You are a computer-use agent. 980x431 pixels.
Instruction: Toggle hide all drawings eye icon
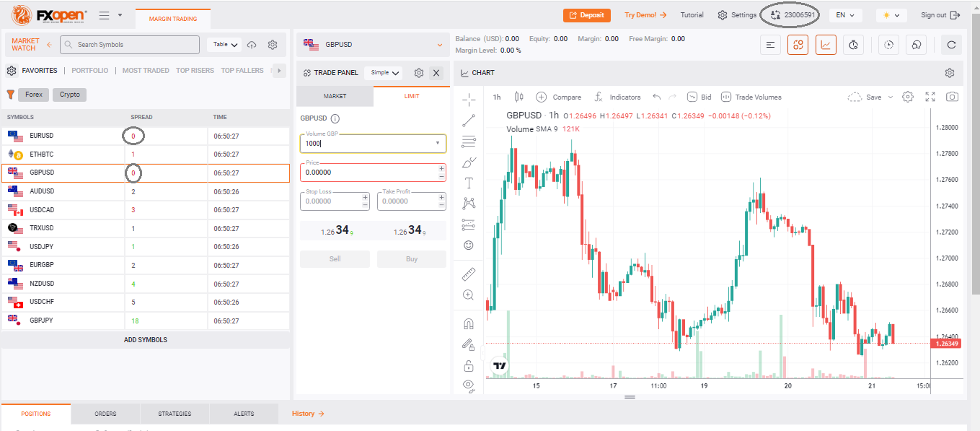[x=469, y=386]
